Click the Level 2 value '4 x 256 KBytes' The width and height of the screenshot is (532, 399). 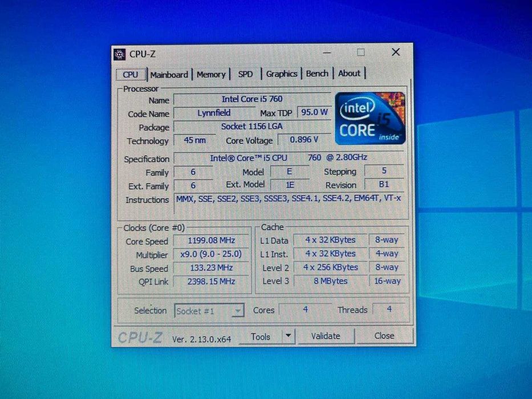pyautogui.click(x=330, y=267)
